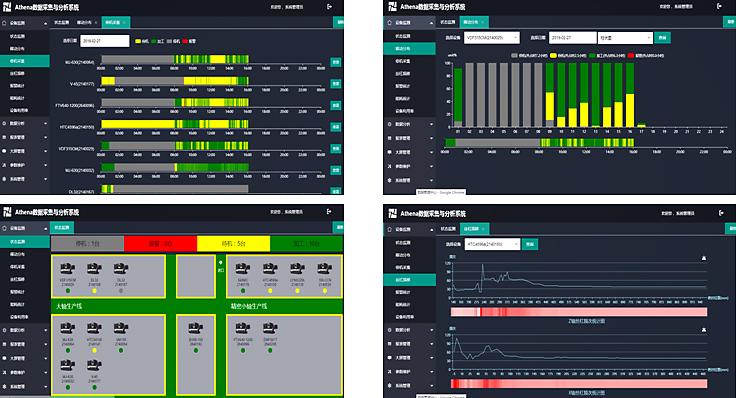Image resolution: width=736 pixels, height=398 pixels.
Task: Select VDF315OM 2140029 machine icon in layout
Action: click(68, 269)
